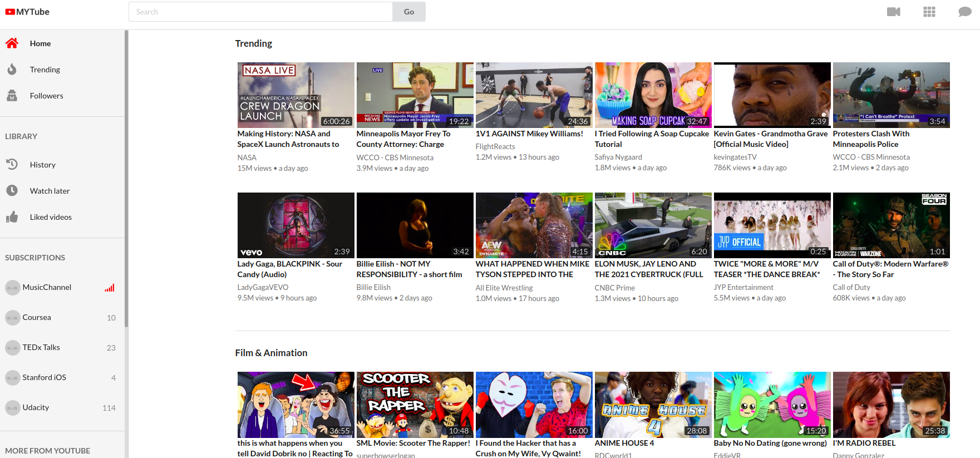
Task: Visit the FlightReacts channel link
Action: 495,146
